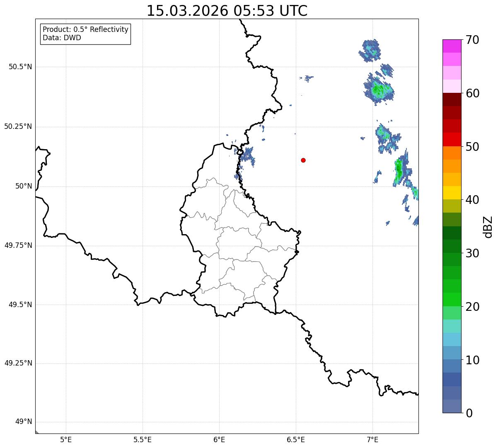This screenshot has width=498, height=448.
Task: Click the colorbar 40 tick label
Action: (472, 200)
